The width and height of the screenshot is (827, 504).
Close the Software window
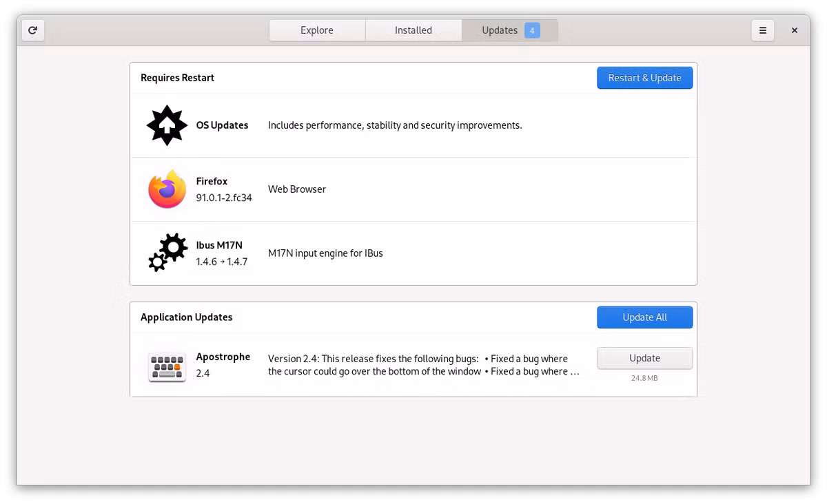[x=795, y=30]
